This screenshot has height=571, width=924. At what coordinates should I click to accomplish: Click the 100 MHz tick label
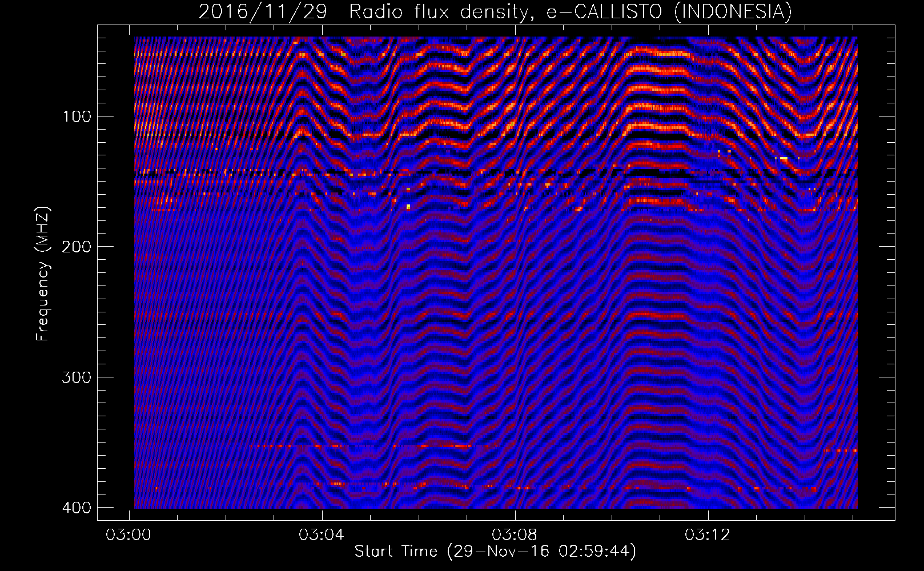[x=76, y=116]
